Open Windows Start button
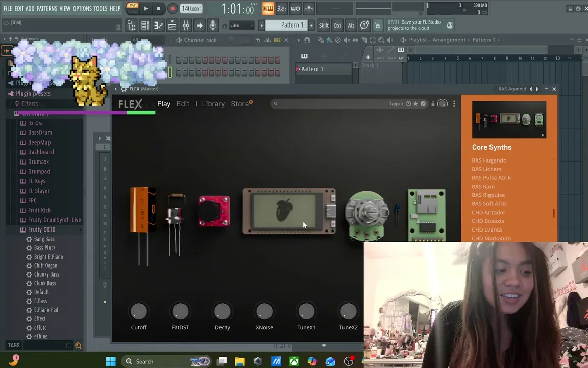This screenshot has height=368, width=588. tap(111, 361)
